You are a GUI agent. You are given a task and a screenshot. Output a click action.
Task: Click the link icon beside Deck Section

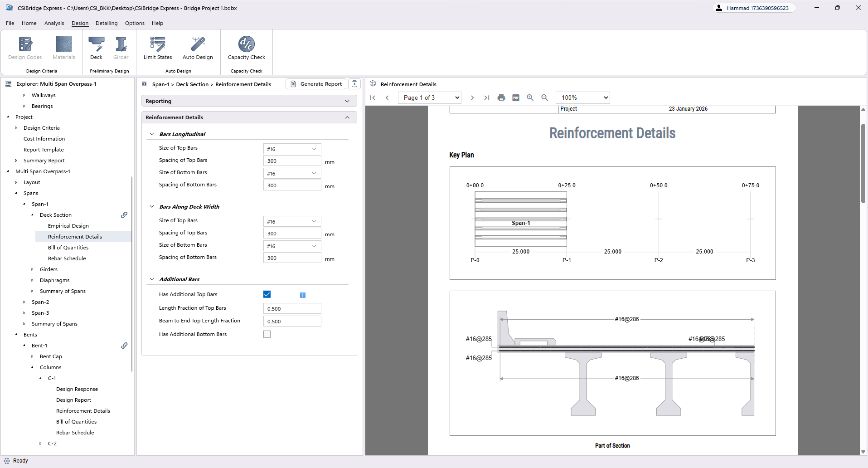click(x=124, y=215)
